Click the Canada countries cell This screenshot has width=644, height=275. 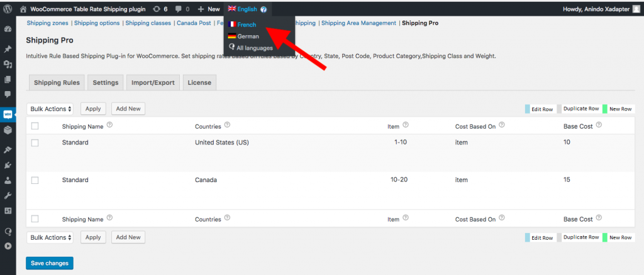point(206,180)
